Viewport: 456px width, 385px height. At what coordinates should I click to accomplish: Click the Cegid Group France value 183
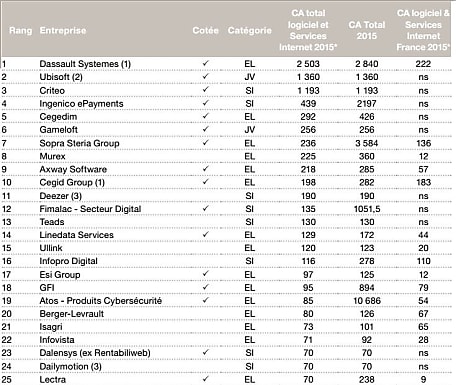pyautogui.click(x=423, y=182)
